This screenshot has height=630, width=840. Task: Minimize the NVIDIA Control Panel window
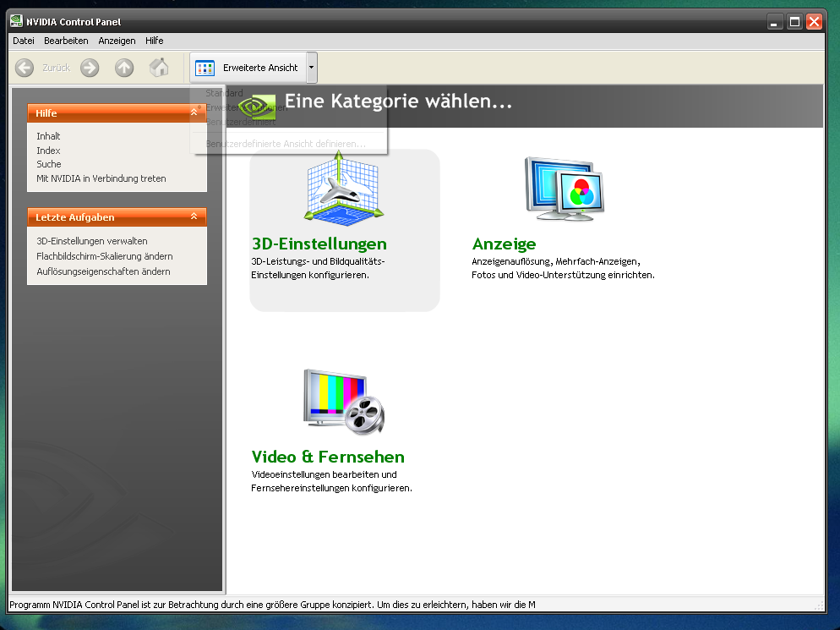774,22
